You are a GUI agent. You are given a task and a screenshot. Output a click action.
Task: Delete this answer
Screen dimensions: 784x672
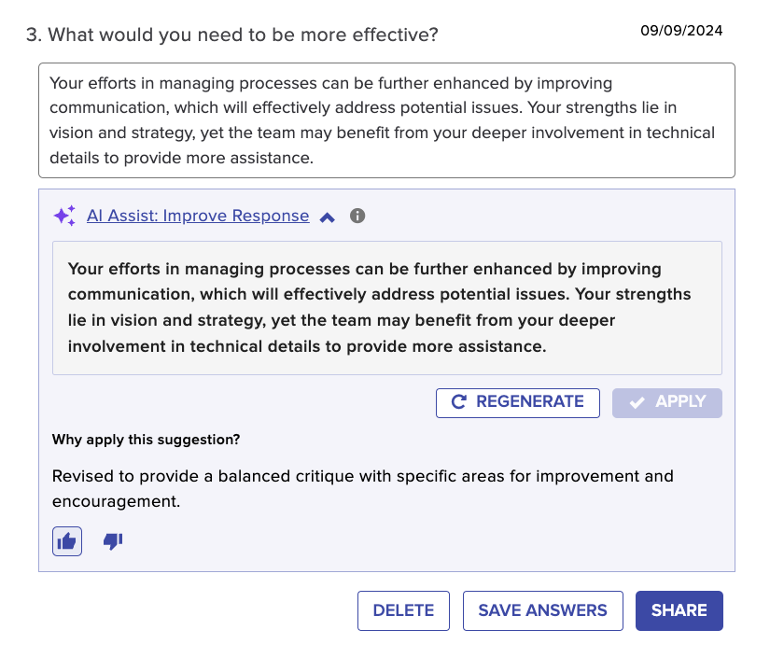pyautogui.click(x=403, y=610)
